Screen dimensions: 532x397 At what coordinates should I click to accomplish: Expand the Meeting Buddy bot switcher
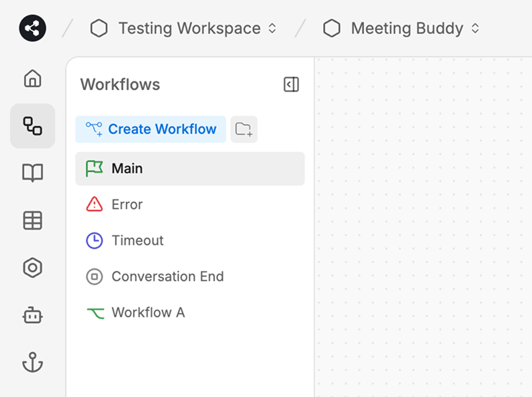[403, 29]
